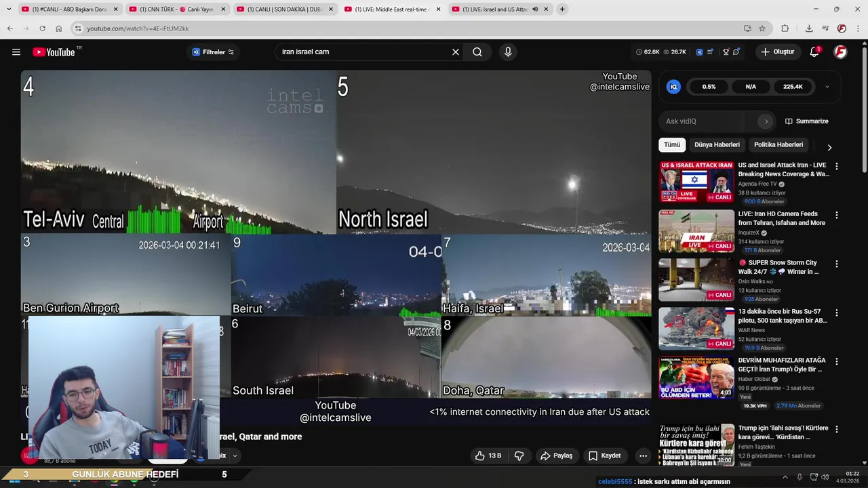Reload the page
Image resolution: width=868 pixels, height=488 pixels.
(x=42, y=28)
